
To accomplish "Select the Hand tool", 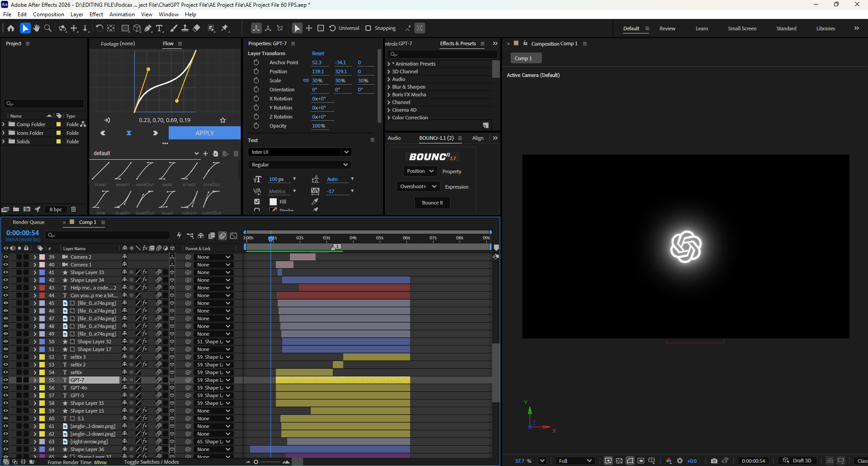I will pyautogui.click(x=37, y=28).
